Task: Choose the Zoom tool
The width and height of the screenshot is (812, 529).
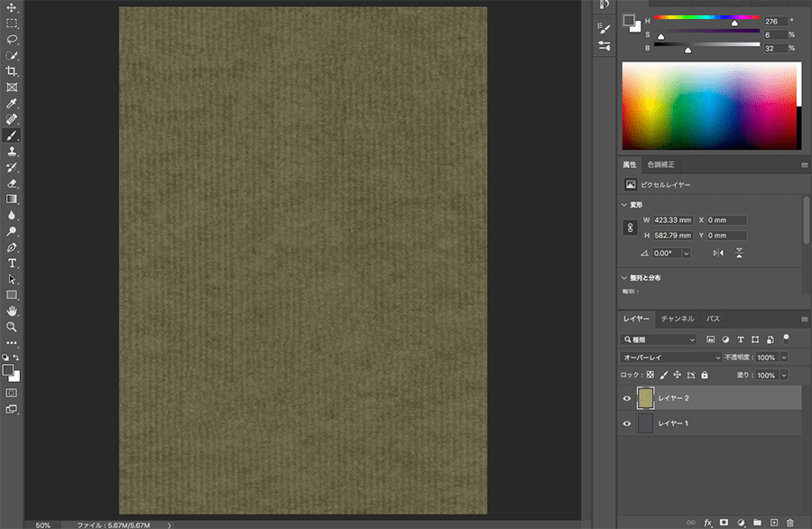Action: point(12,326)
